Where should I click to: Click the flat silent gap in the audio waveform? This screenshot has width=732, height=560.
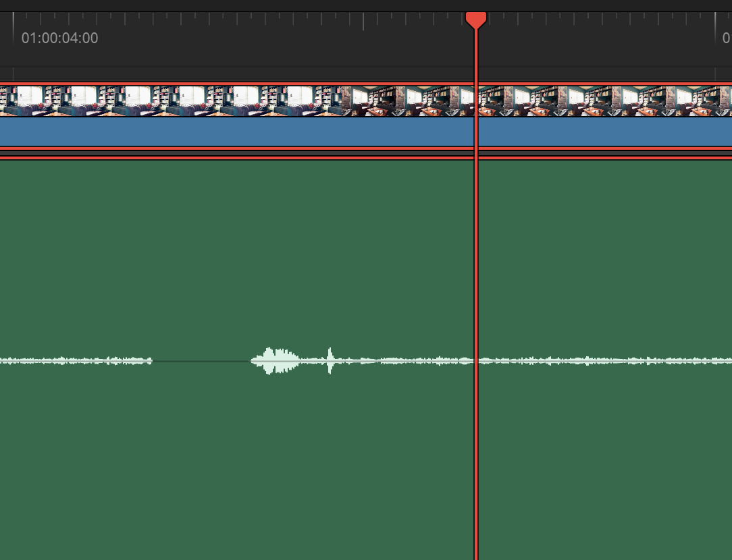(x=202, y=361)
